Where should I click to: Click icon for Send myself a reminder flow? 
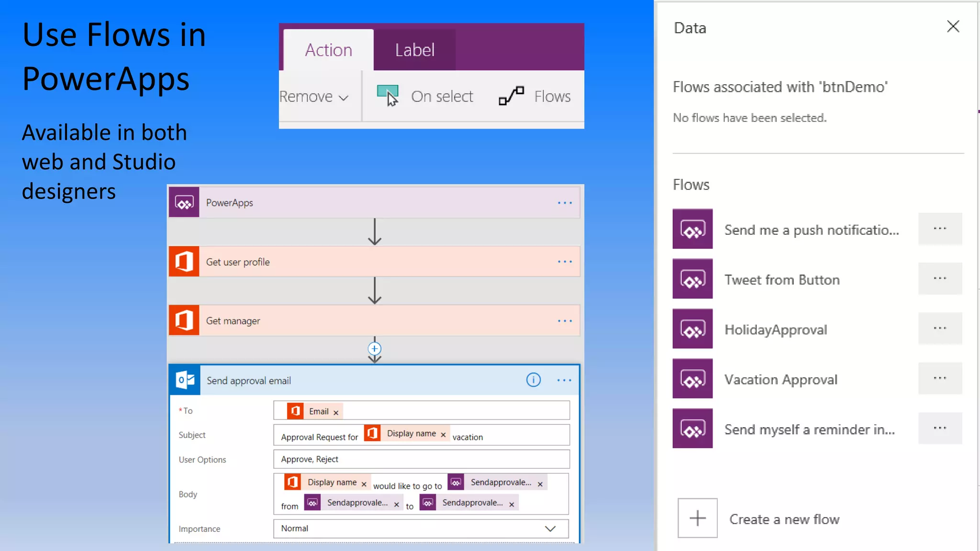(692, 428)
